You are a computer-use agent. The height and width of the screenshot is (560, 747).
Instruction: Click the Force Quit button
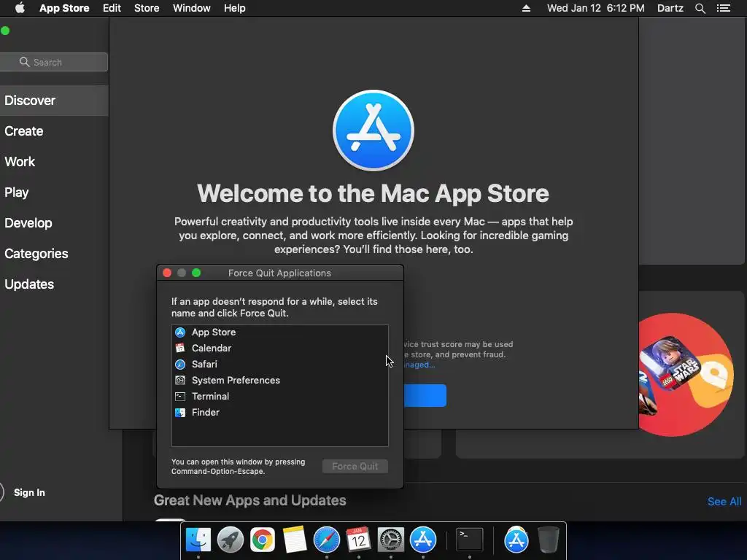point(355,466)
